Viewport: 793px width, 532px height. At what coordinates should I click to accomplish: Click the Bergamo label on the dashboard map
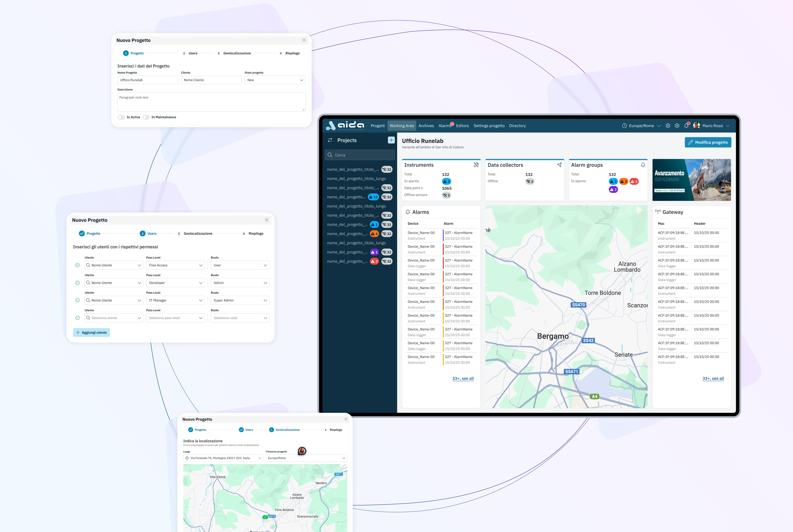[553, 336]
